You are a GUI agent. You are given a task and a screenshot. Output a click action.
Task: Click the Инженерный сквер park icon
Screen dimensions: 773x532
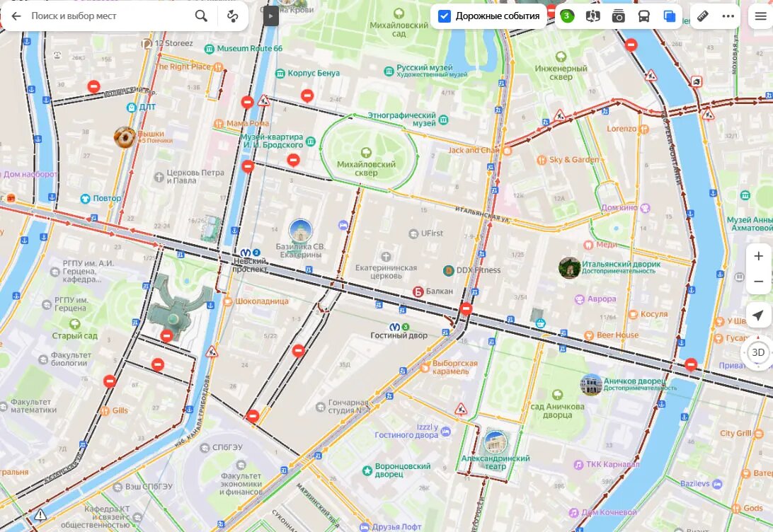click(x=561, y=57)
